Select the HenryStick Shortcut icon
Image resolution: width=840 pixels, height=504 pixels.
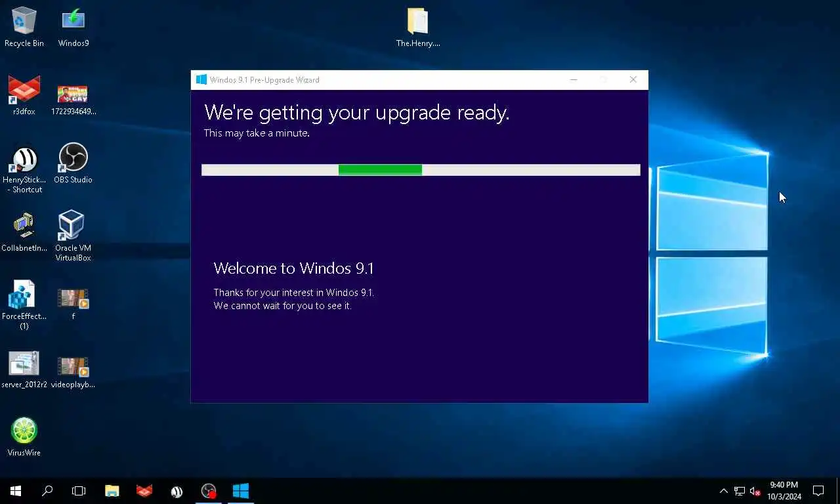pos(24,169)
